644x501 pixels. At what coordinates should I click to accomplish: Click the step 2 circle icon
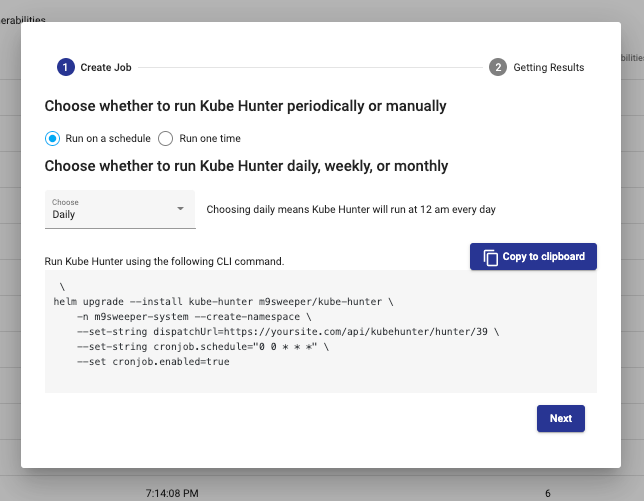(498, 67)
